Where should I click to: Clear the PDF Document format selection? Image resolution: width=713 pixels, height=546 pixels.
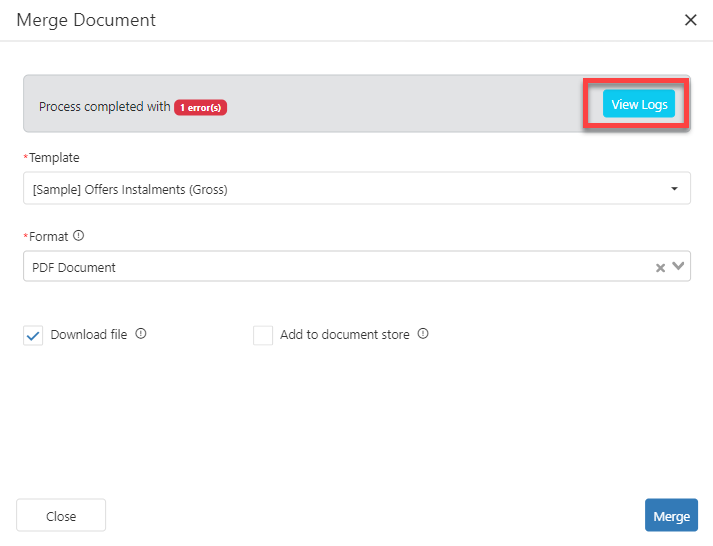(660, 267)
